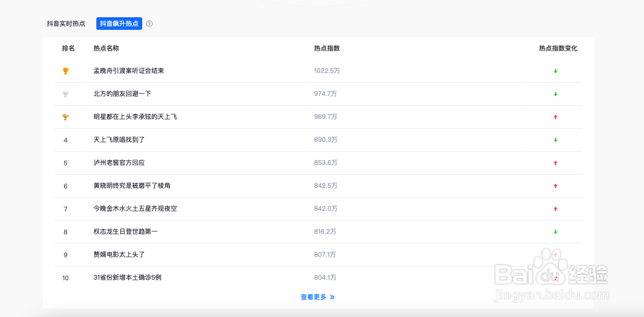Click rank number 5 in the 排名 column

(66, 163)
